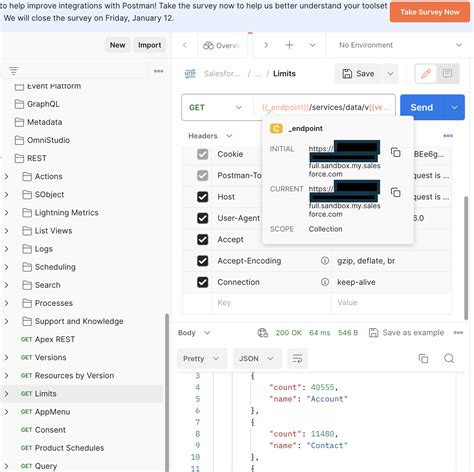Click the header Key input field
Screen dimensions: 474x472
tap(271, 303)
